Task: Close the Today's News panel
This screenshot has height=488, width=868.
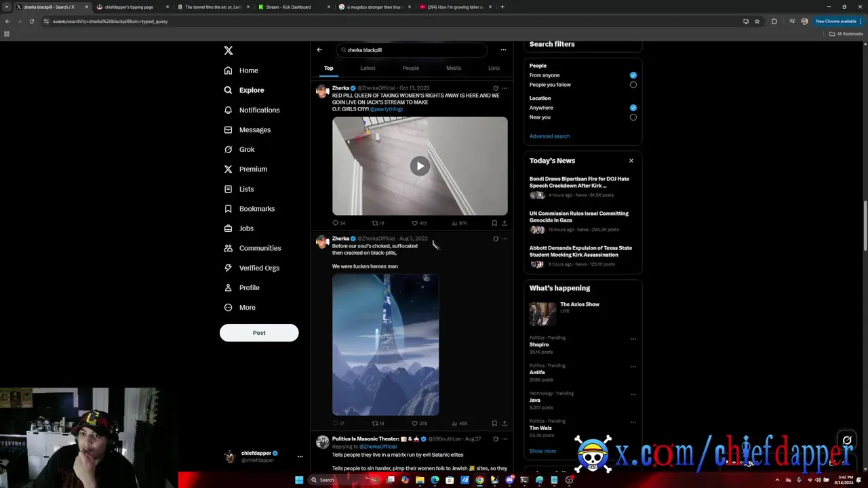Action: [631, 161]
